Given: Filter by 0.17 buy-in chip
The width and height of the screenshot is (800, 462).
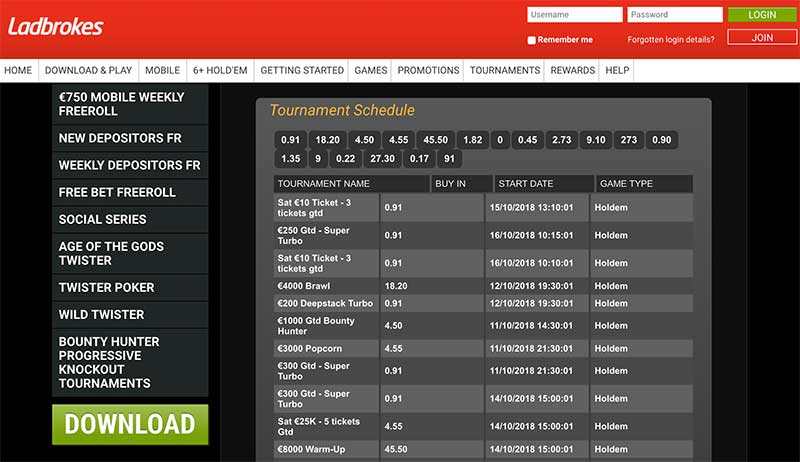Looking at the screenshot, I should click(x=419, y=159).
